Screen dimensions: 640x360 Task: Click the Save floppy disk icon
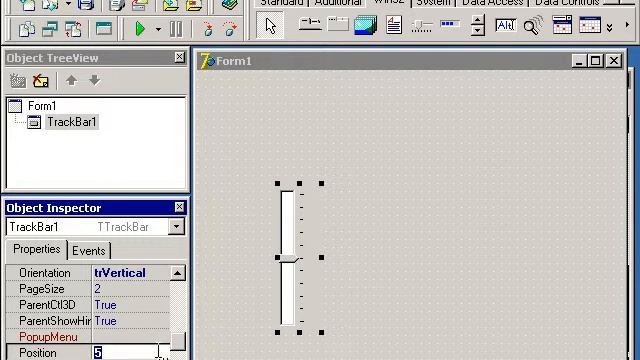(86, 4)
